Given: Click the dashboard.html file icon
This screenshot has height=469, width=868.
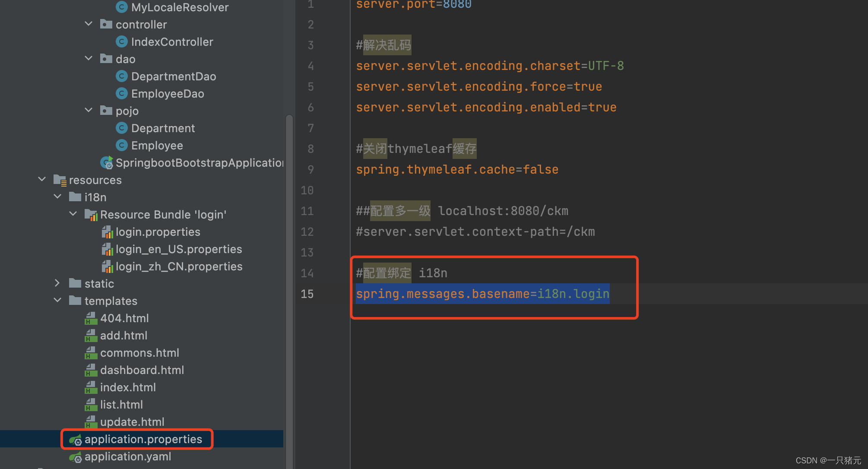Looking at the screenshot, I should point(91,370).
